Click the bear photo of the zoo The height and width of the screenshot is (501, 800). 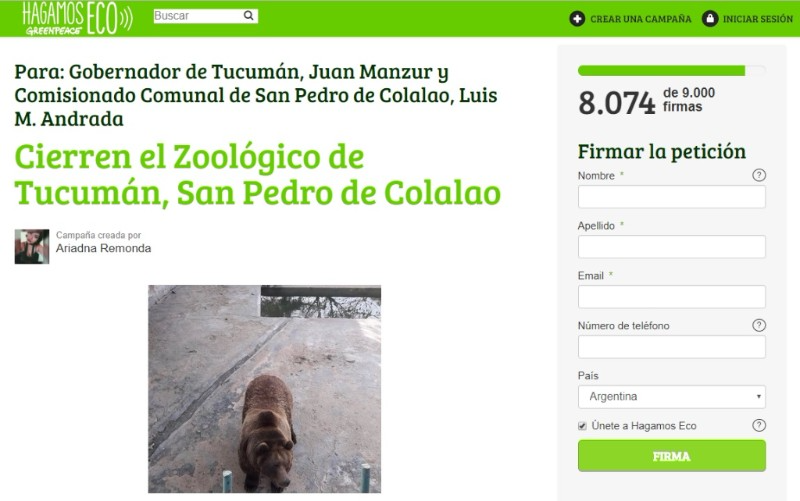coord(264,389)
